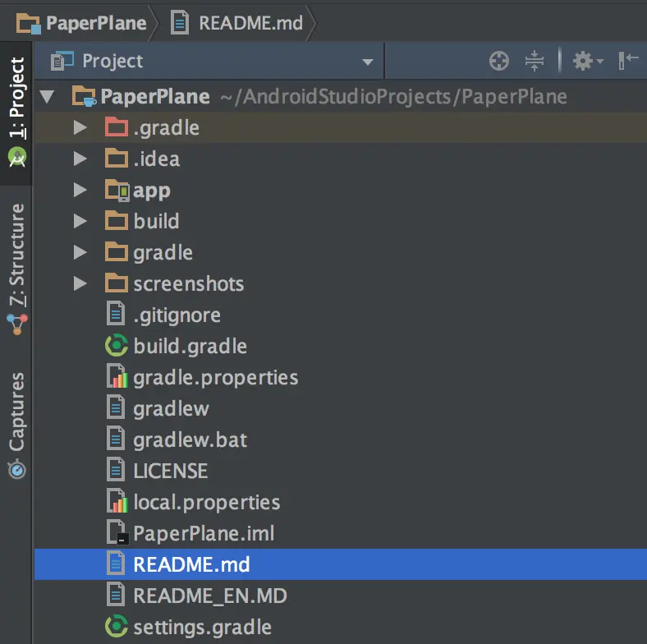Select the README_EN.MD file
Screen dimensions: 647x644
pos(209,596)
